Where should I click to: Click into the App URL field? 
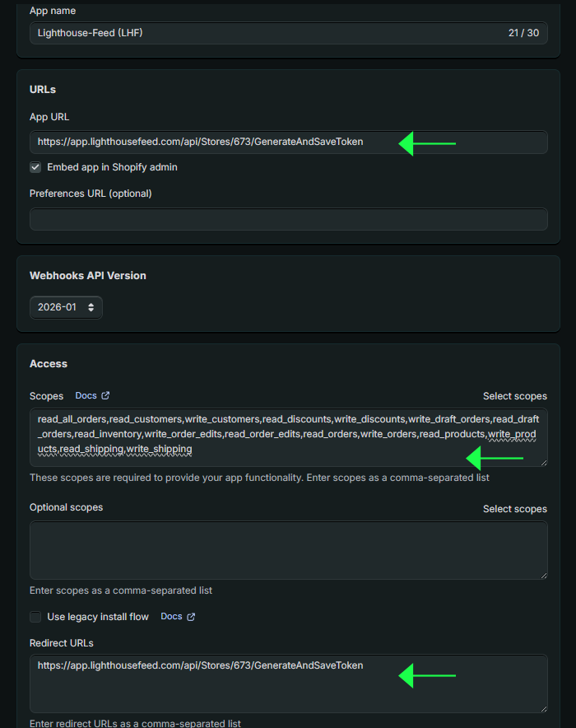289,142
